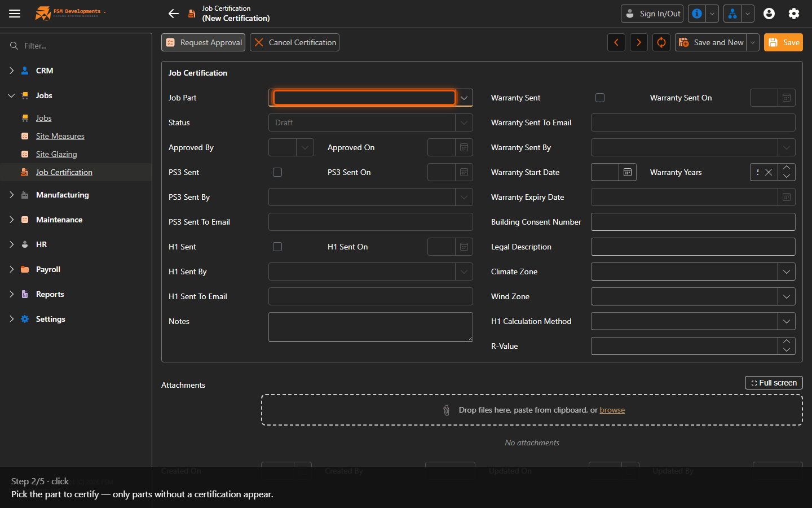
Task: Check the Warranty Sent checkbox
Action: coord(600,98)
